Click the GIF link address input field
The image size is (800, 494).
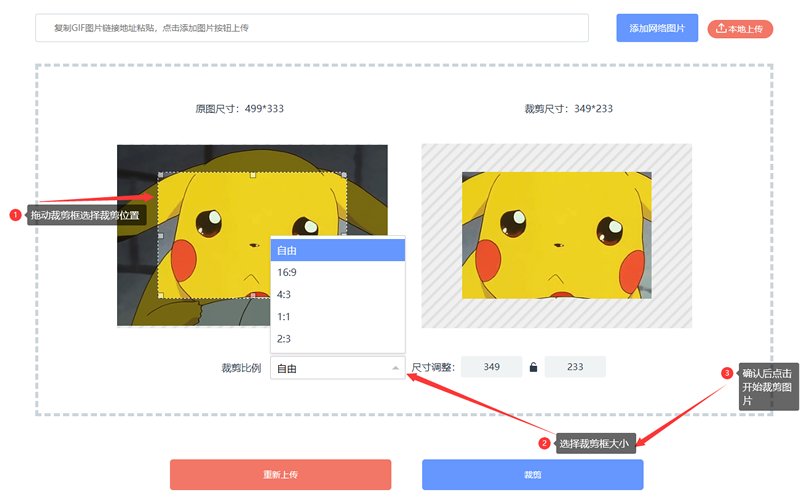pos(312,28)
